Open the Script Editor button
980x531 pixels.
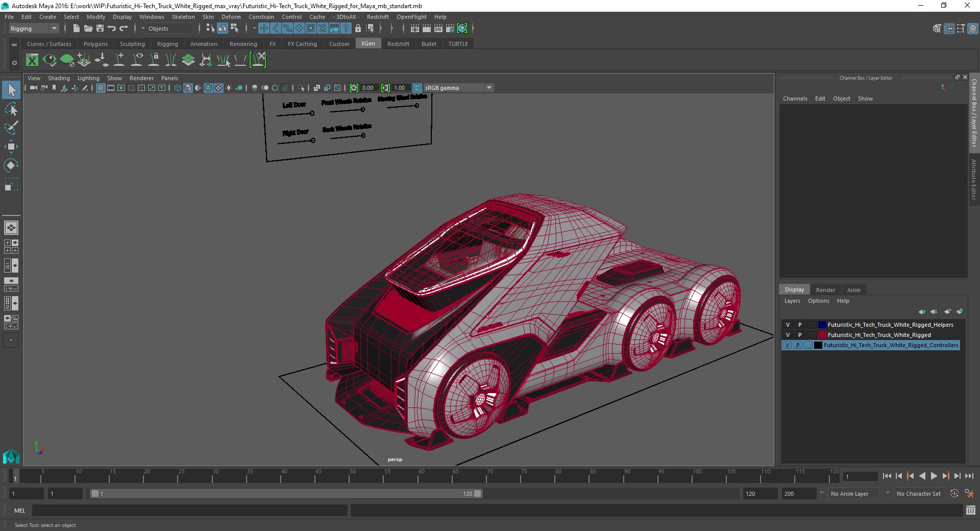(970, 511)
